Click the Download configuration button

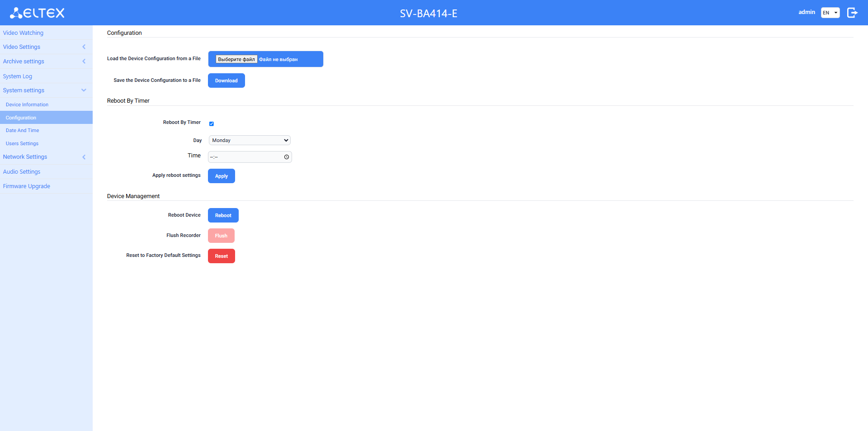coord(226,81)
